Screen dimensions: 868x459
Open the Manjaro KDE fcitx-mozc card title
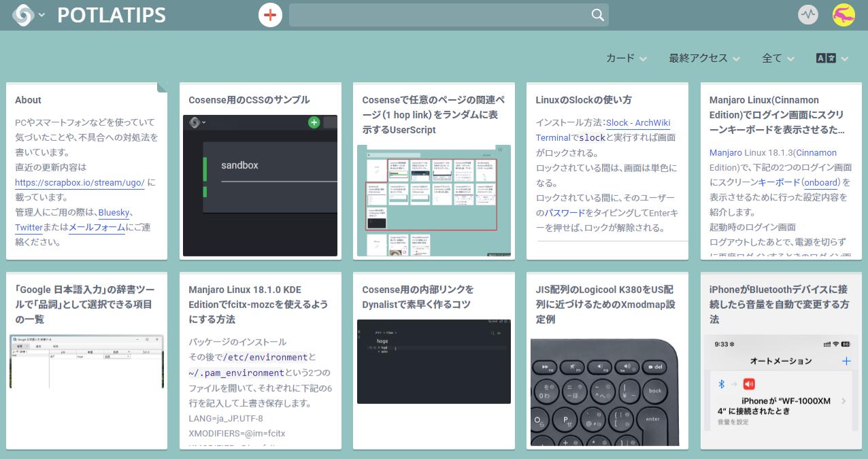tap(258, 304)
